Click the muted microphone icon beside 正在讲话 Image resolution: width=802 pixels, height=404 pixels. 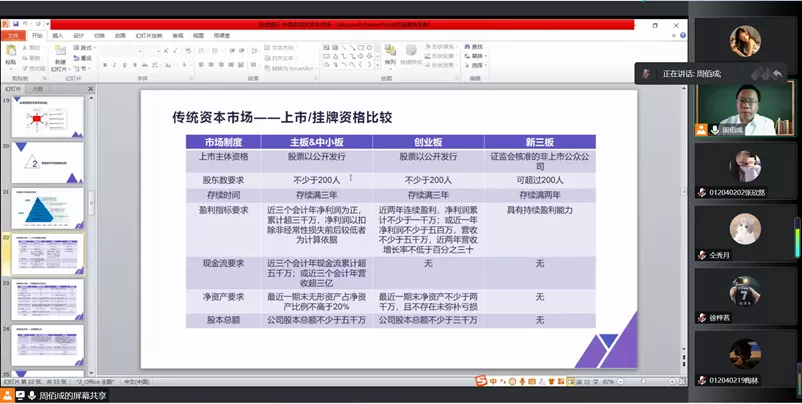point(647,73)
